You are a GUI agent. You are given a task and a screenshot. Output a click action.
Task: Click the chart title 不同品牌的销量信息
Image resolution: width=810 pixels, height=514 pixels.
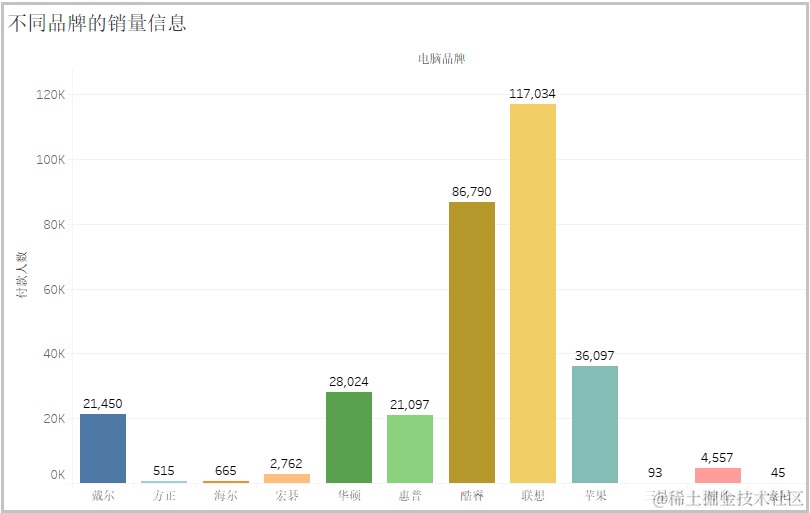tap(97, 23)
